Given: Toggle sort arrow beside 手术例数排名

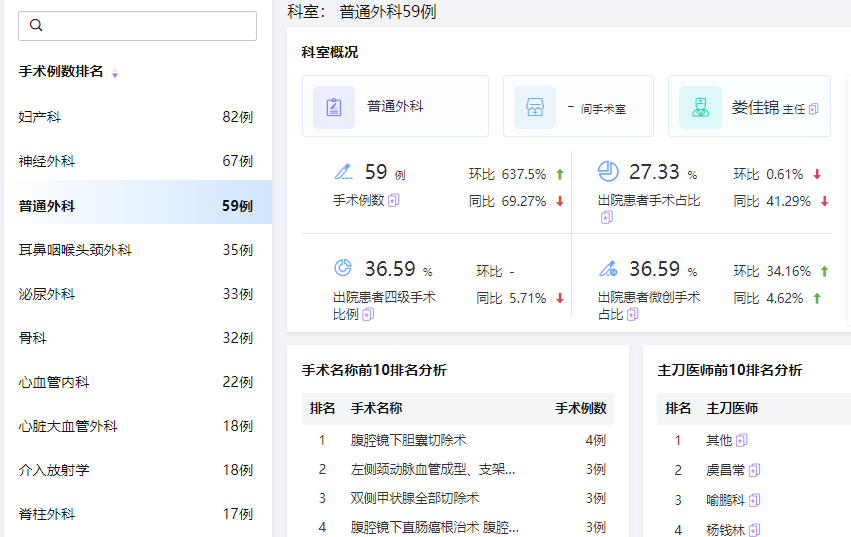Looking at the screenshot, I should [x=115, y=73].
